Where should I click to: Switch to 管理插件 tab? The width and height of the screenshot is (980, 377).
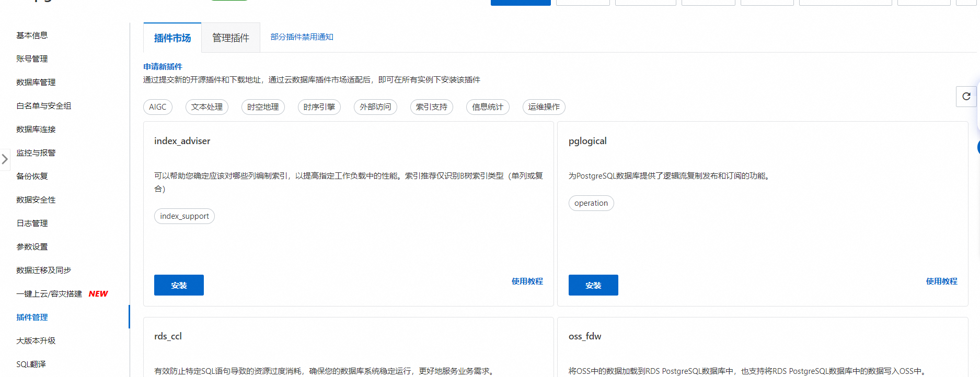pos(230,38)
